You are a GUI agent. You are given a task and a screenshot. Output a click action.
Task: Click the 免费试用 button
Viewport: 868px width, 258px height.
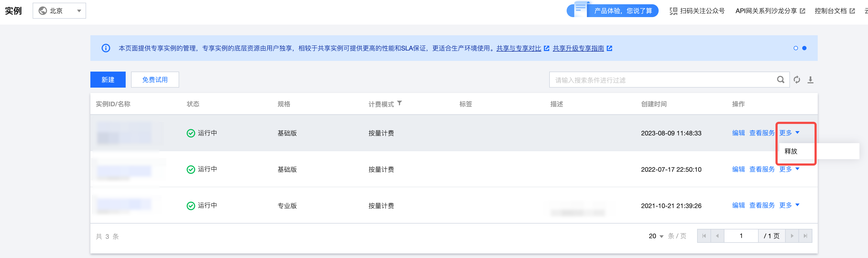pos(155,80)
